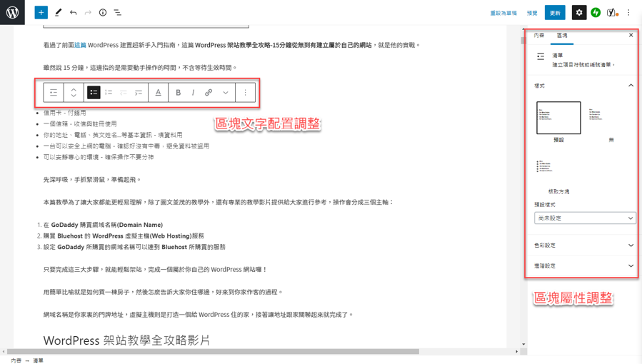Click the 重設為草稿 link
The height and width of the screenshot is (364, 642).
pyautogui.click(x=503, y=13)
